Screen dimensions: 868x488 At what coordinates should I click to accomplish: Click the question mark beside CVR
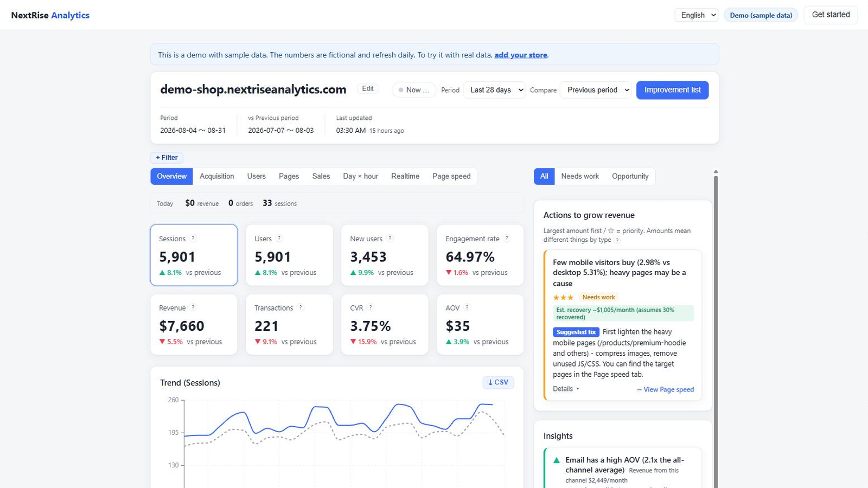point(371,307)
